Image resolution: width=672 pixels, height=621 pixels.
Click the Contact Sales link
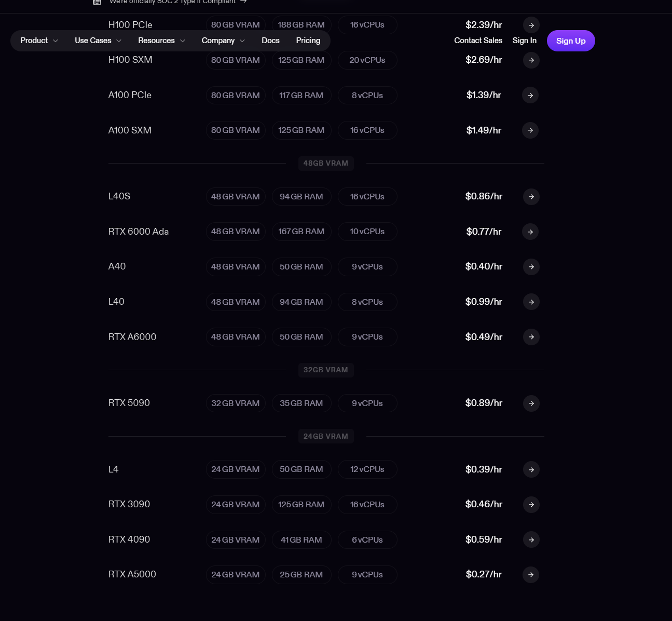point(478,40)
